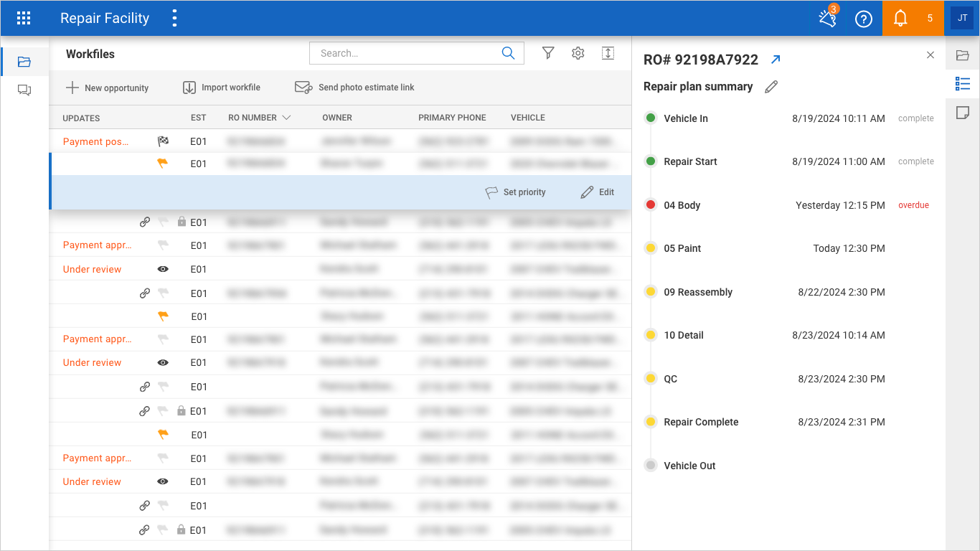Viewport: 980px width, 551px height.
Task: Select the Workfiles folder icon in left sidebar
Action: (x=24, y=62)
